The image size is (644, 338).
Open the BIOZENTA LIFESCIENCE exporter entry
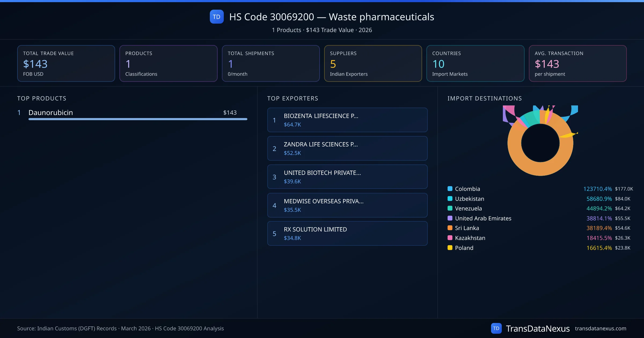[347, 120]
